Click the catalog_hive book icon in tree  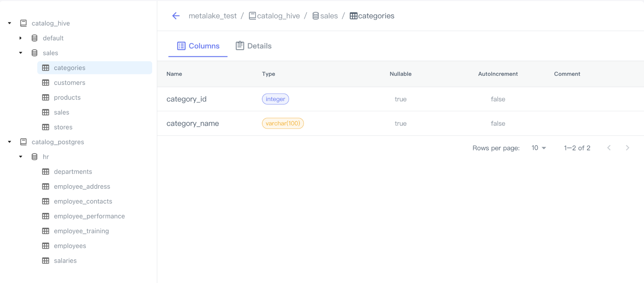tap(23, 23)
